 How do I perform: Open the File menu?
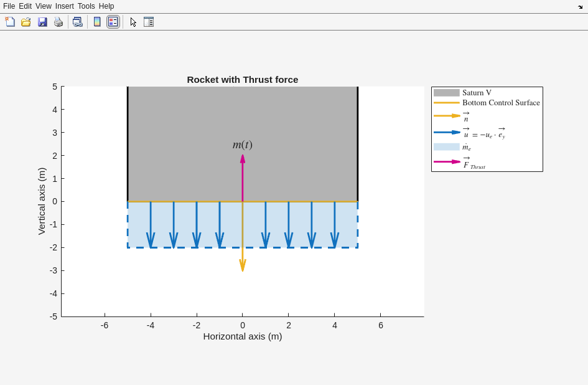9,6
